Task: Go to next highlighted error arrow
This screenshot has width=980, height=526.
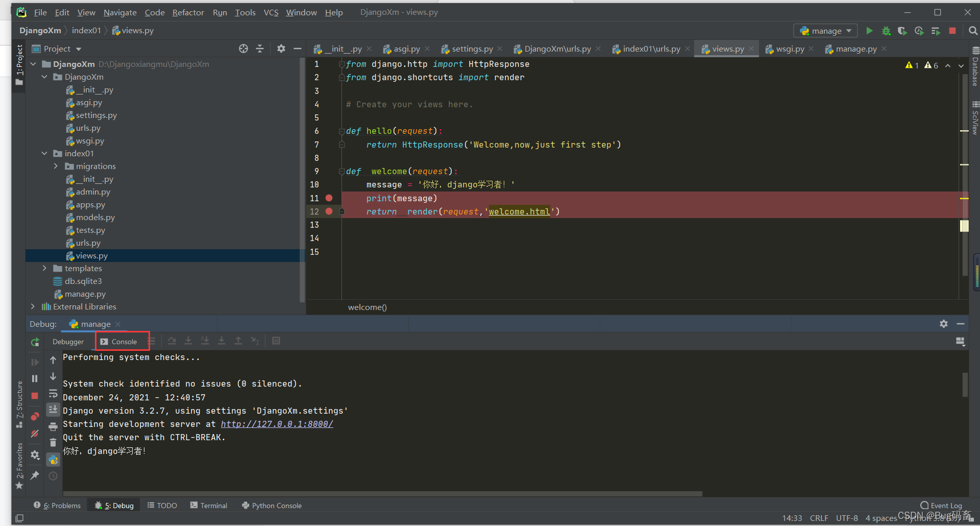Action: [961, 65]
